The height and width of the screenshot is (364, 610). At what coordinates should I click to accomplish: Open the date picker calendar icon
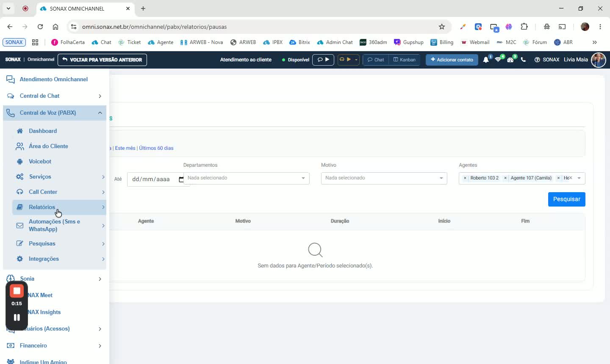click(x=181, y=179)
